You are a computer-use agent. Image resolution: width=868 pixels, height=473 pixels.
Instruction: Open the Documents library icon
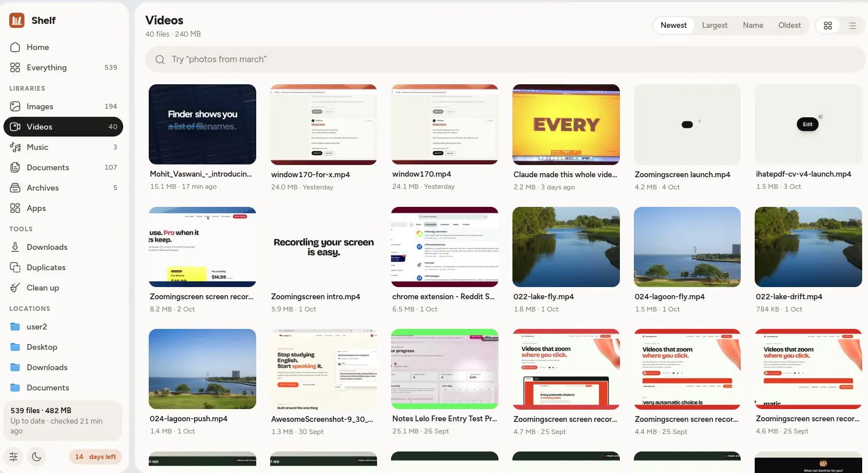coord(15,167)
